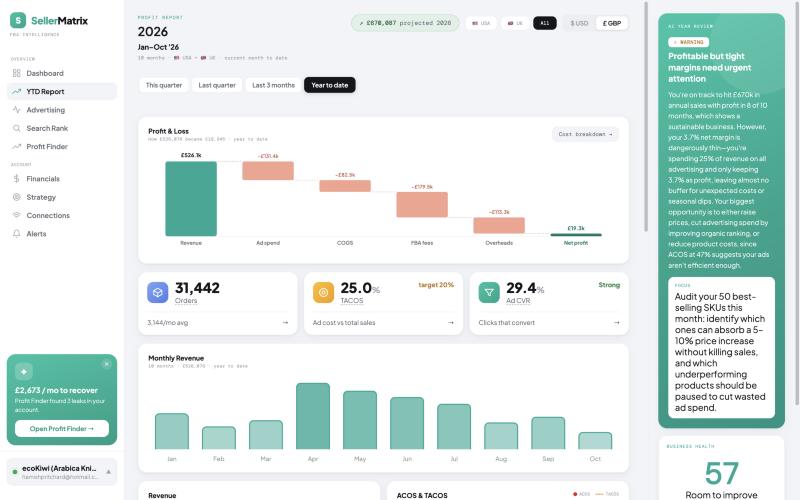Select the This quarter period tab
Viewport: 800px width, 500px height.
pyautogui.click(x=164, y=85)
